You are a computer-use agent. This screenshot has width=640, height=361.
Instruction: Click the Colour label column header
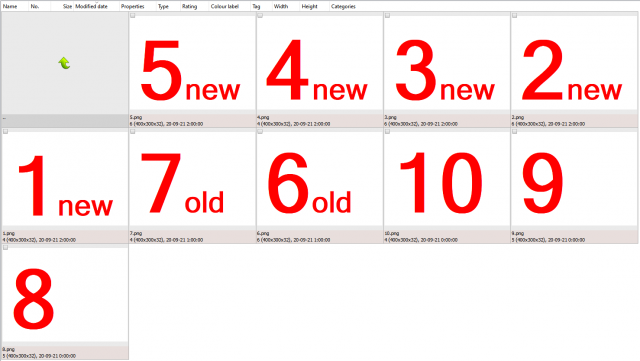(x=224, y=7)
